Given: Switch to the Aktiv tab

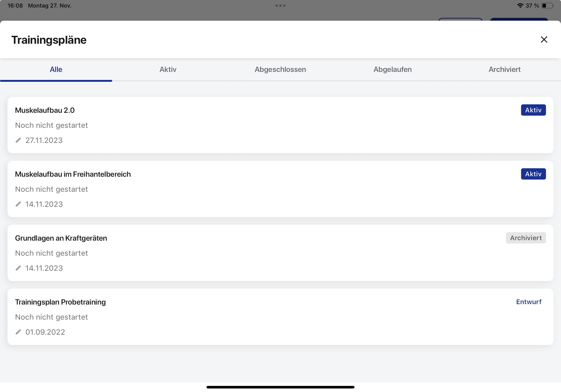Looking at the screenshot, I should [x=168, y=69].
